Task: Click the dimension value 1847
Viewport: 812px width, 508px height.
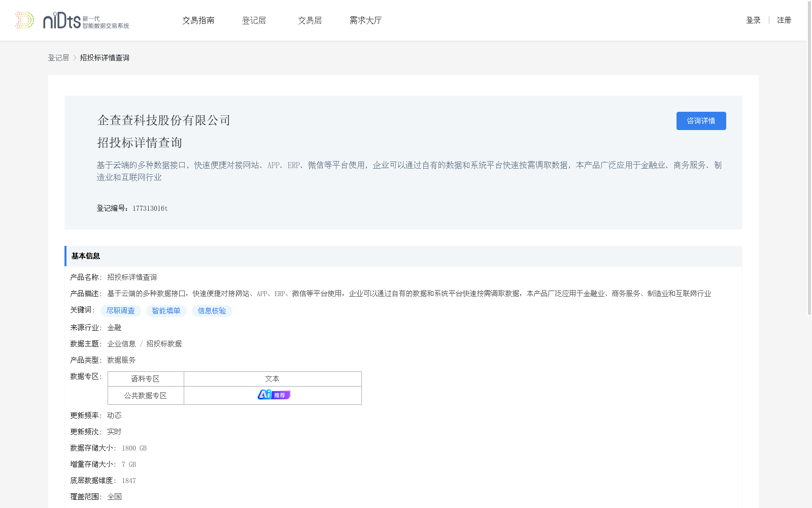Action: [x=129, y=481]
